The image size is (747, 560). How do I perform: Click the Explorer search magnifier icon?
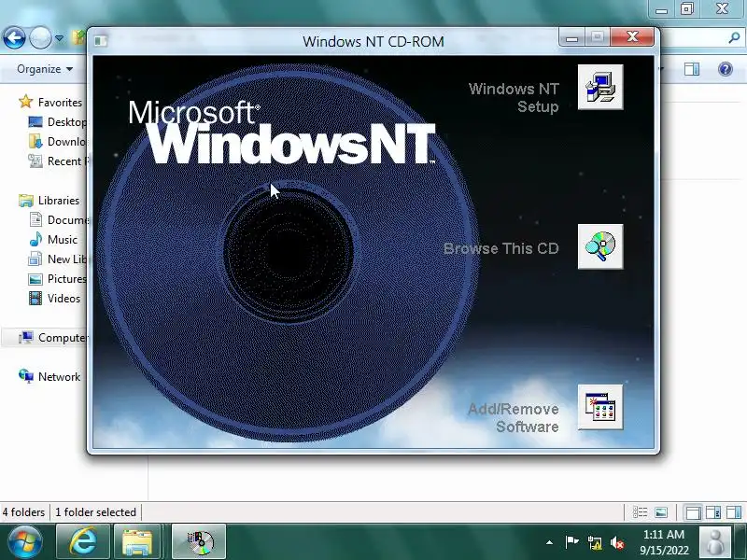pos(734,37)
